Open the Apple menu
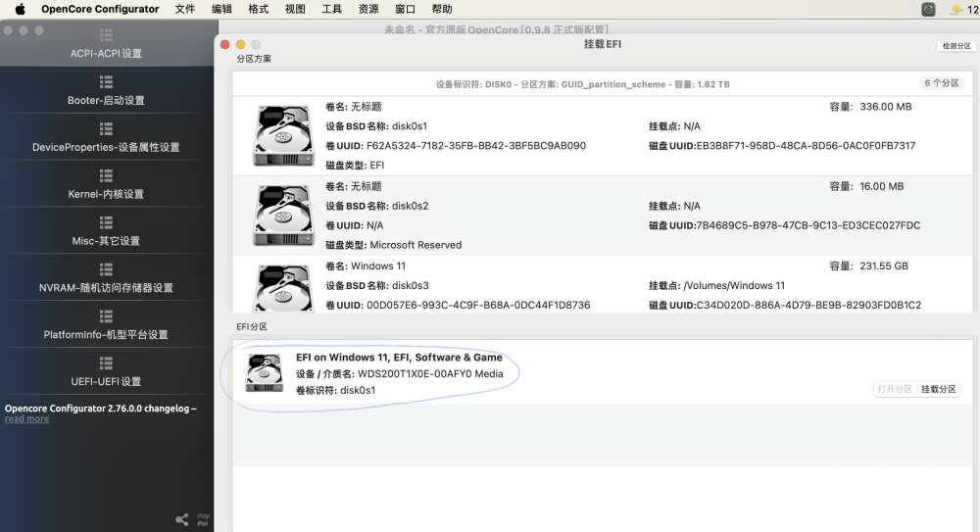Image resolution: width=980 pixels, height=532 pixels. tap(20, 9)
